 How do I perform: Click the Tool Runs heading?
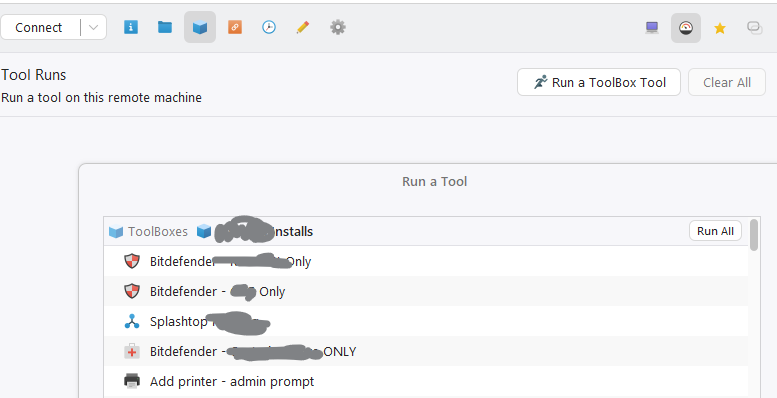[34, 75]
